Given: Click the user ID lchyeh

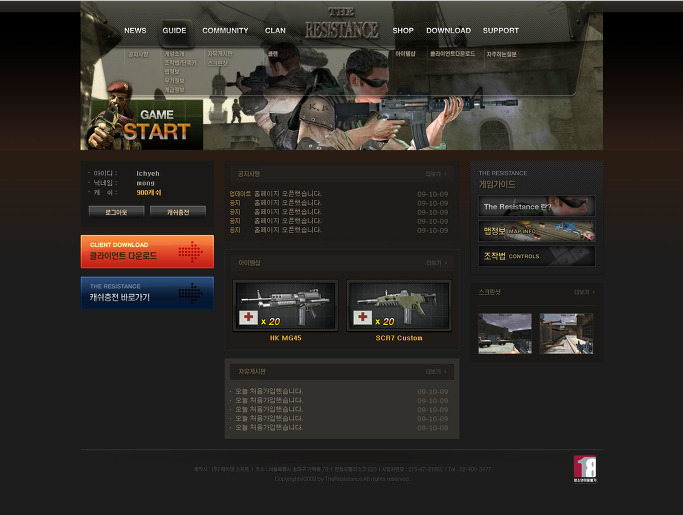Looking at the screenshot, I should (148, 173).
